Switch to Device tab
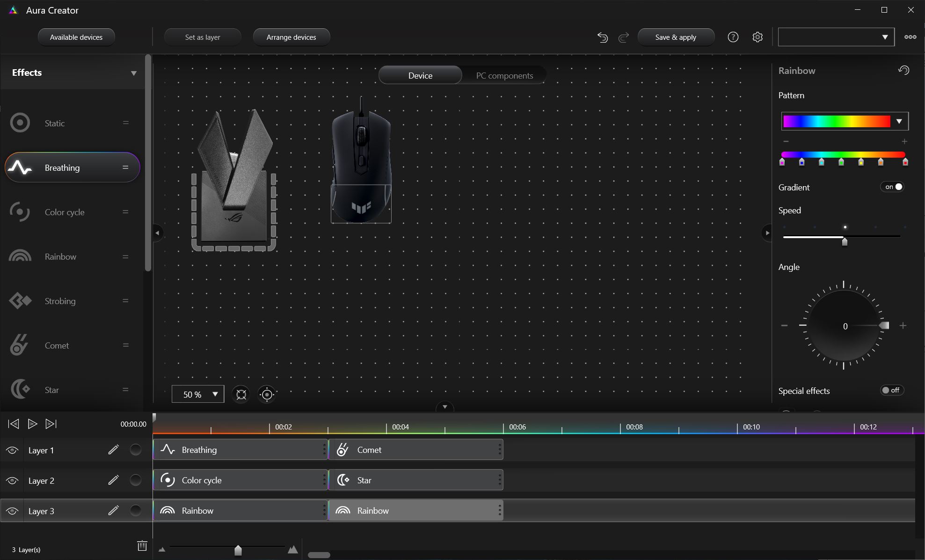The width and height of the screenshot is (925, 560). 420,75
